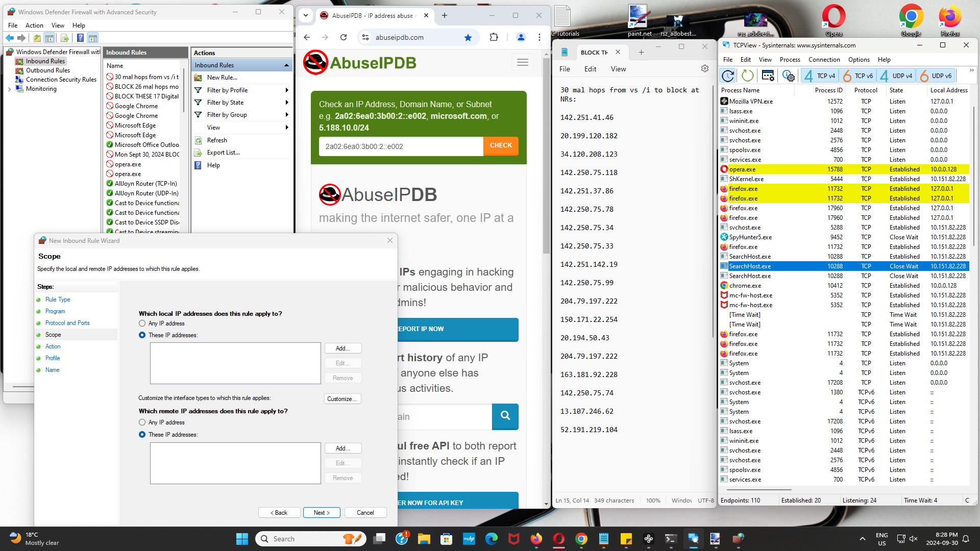
Task: Click the Help question-mark icon in Firewall toolbar
Action: [80, 38]
